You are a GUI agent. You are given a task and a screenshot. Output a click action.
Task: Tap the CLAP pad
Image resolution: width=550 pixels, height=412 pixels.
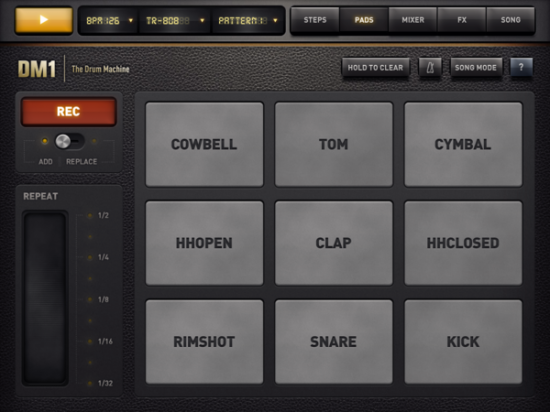pyautogui.click(x=334, y=243)
